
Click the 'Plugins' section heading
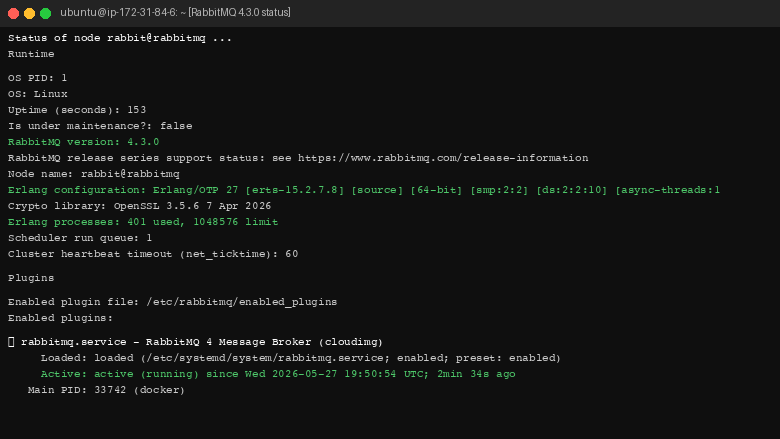click(31, 278)
